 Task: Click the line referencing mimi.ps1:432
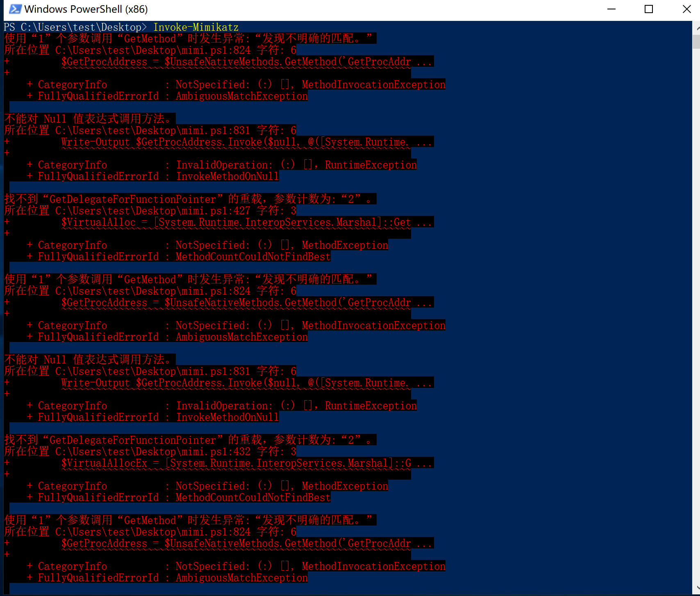(x=150, y=452)
